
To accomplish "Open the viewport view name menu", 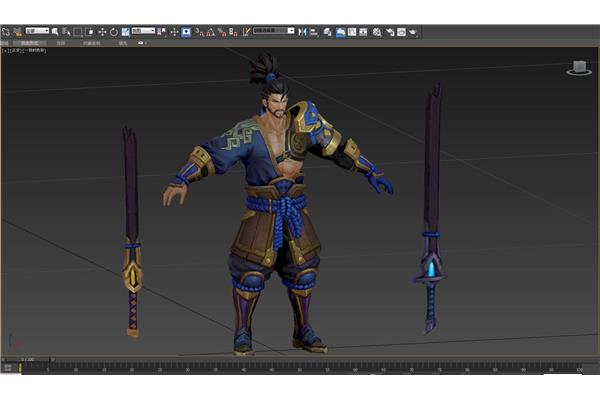I will [15, 50].
